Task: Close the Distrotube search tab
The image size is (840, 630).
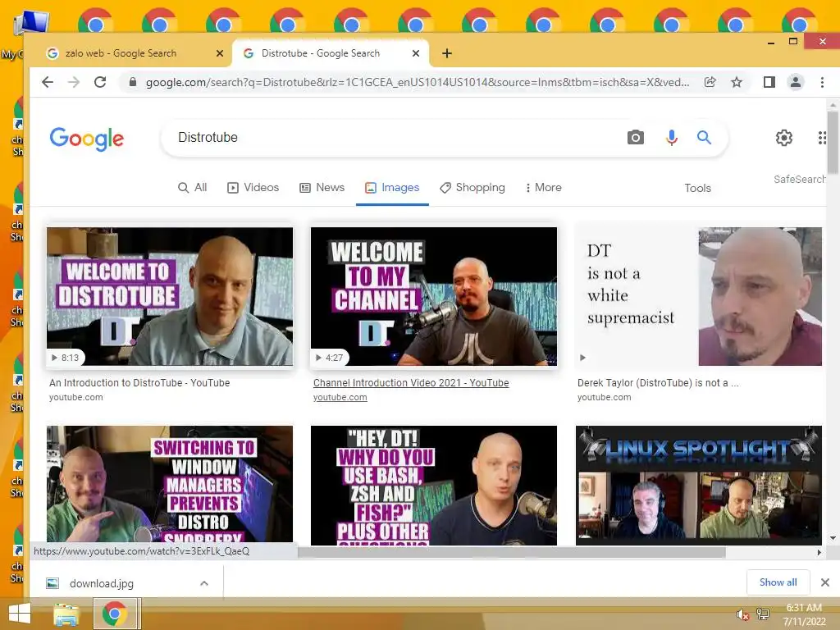Action: pyautogui.click(x=416, y=53)
